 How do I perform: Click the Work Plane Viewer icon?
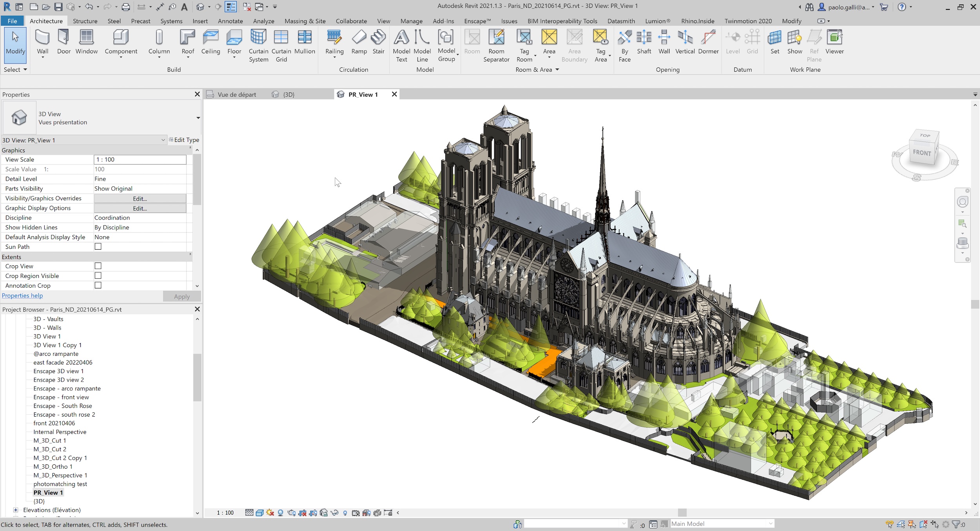point(834,38)
